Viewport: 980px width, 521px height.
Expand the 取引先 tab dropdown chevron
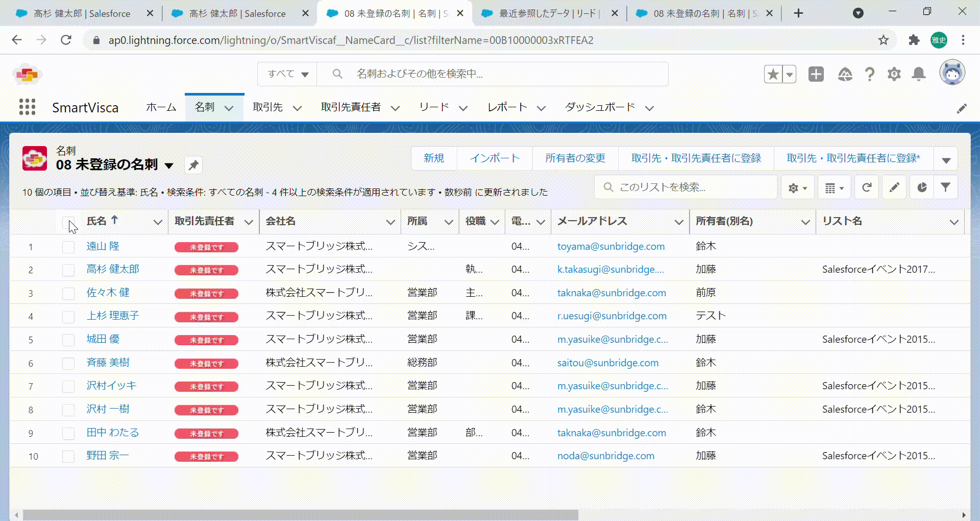click(297, 108)
